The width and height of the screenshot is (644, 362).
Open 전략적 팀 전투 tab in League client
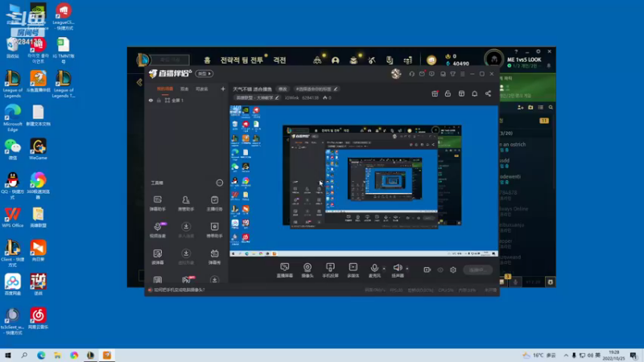[242, 60]
